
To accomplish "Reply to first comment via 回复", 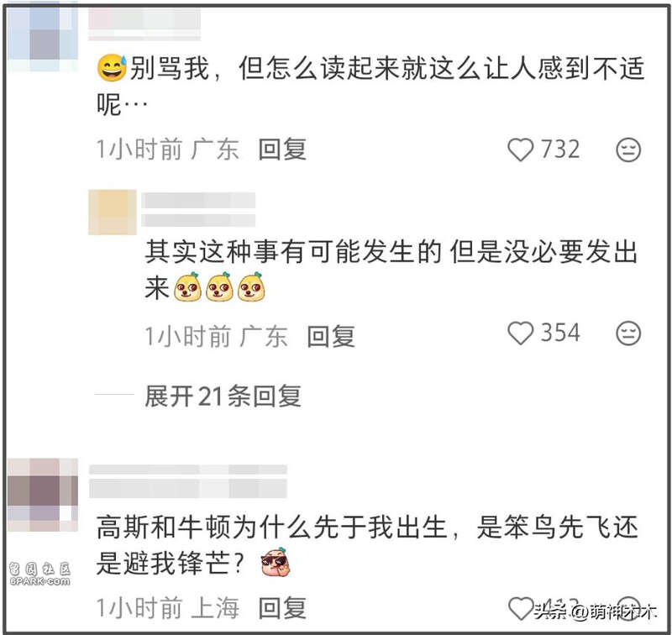I will tap(282, 150).
